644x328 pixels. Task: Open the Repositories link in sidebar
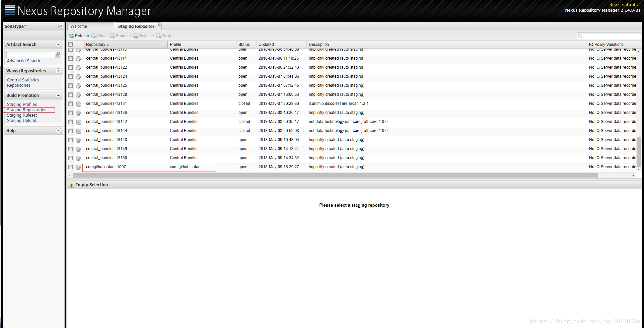point(19,85)
